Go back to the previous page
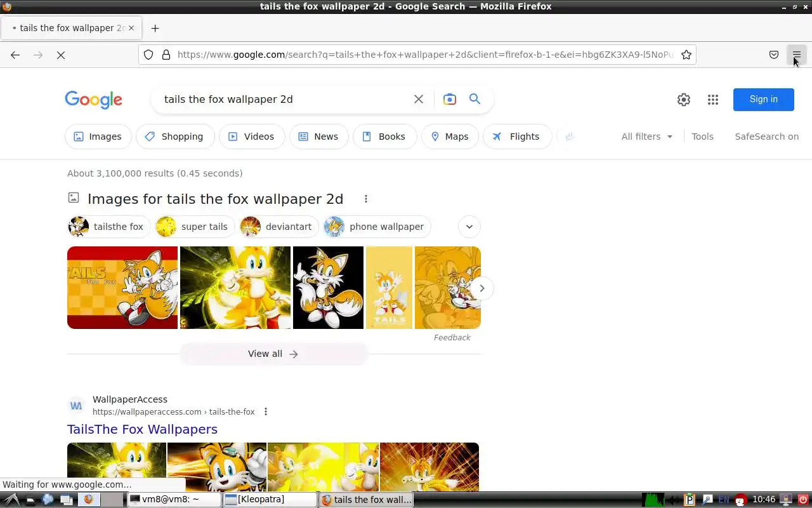This screenshot has height=508, width=812. (x=15, y=55)
